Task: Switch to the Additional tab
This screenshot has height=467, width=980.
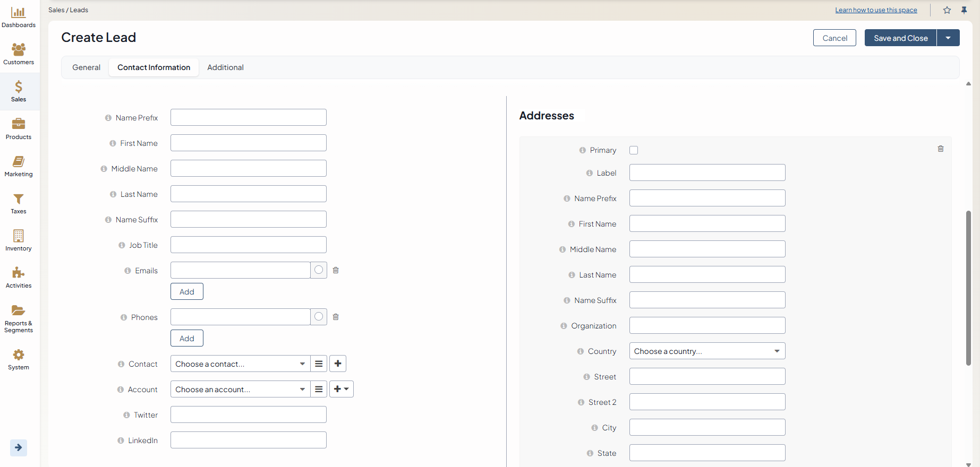Action: (x=225, y=67)
